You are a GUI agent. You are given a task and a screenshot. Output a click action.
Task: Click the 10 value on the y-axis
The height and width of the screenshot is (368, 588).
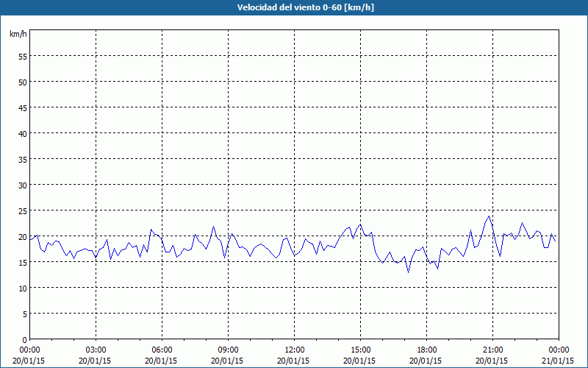coord(23,289)
